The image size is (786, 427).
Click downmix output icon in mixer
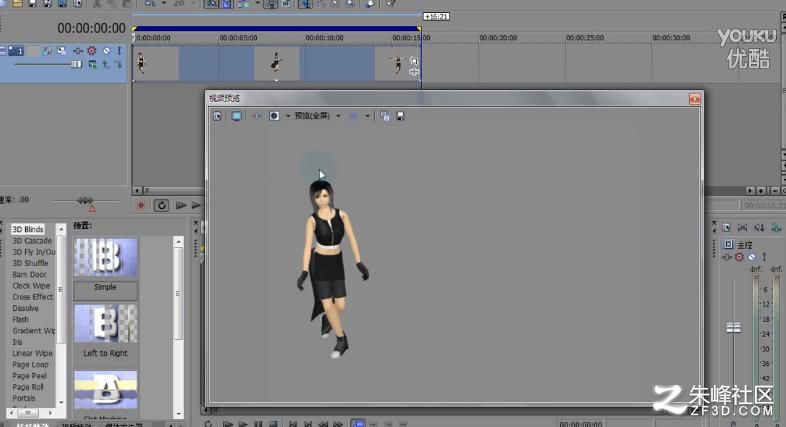(x=742, y=228)
